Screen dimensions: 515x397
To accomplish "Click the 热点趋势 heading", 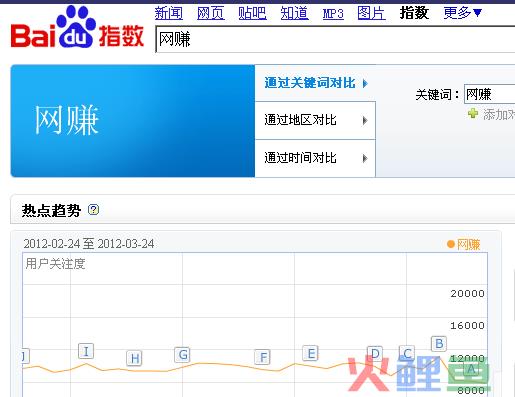I will click(51, 210).
